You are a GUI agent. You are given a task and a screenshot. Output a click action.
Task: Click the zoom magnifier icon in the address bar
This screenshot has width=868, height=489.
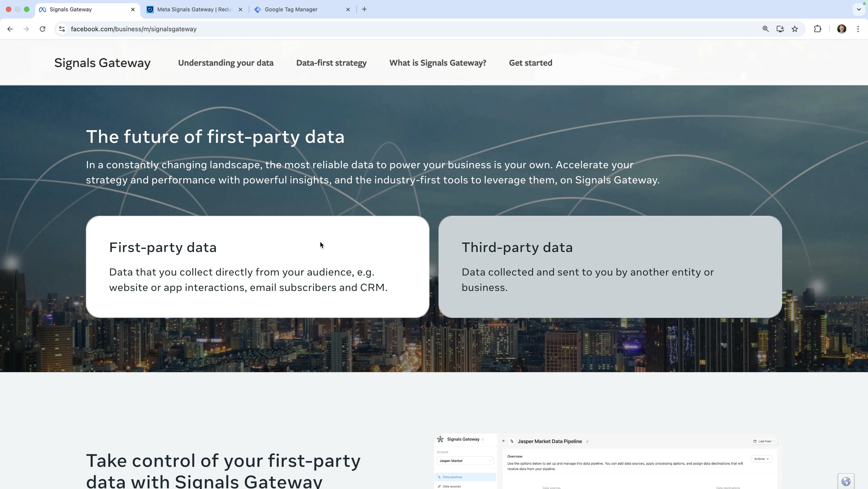click(766, 29)
